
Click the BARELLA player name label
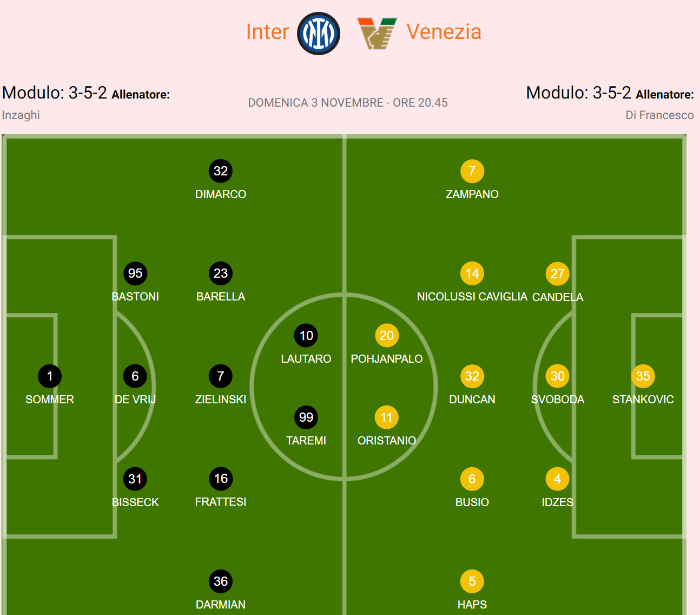pos(221,297)
